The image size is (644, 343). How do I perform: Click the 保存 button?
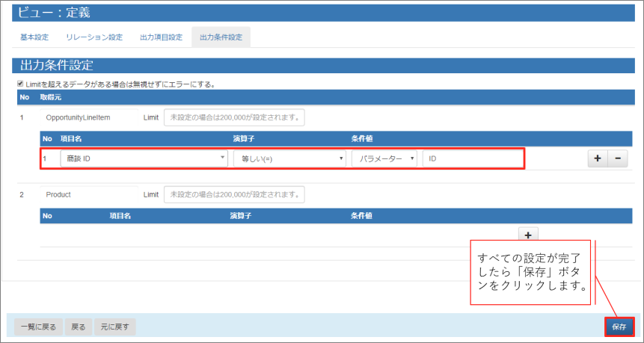(x=619, y=327)
